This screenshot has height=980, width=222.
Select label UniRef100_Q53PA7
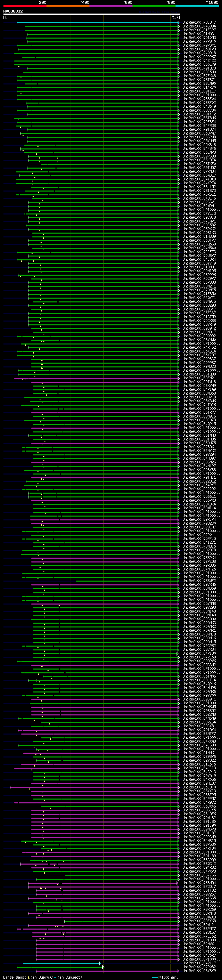199,133
